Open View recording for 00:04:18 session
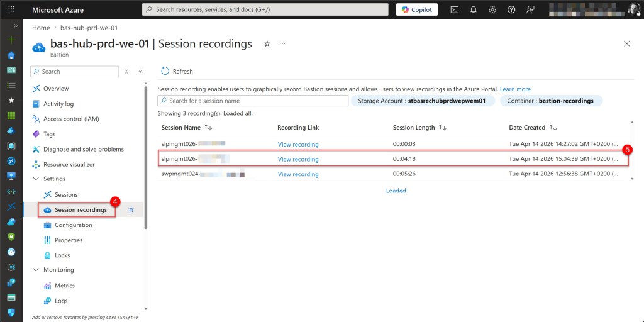Image resolution: width=644 pixels, height=322 pixels. pyautogui.click(x=298, y=160)
